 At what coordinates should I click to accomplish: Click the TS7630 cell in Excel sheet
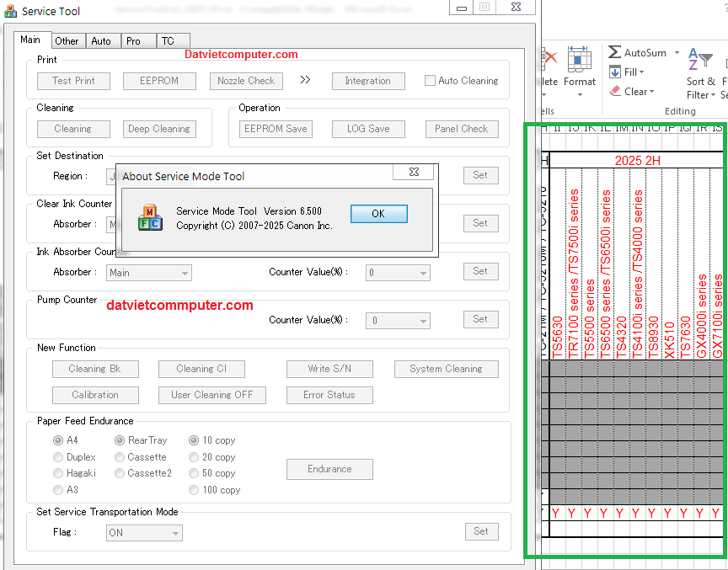click(686, 264)
